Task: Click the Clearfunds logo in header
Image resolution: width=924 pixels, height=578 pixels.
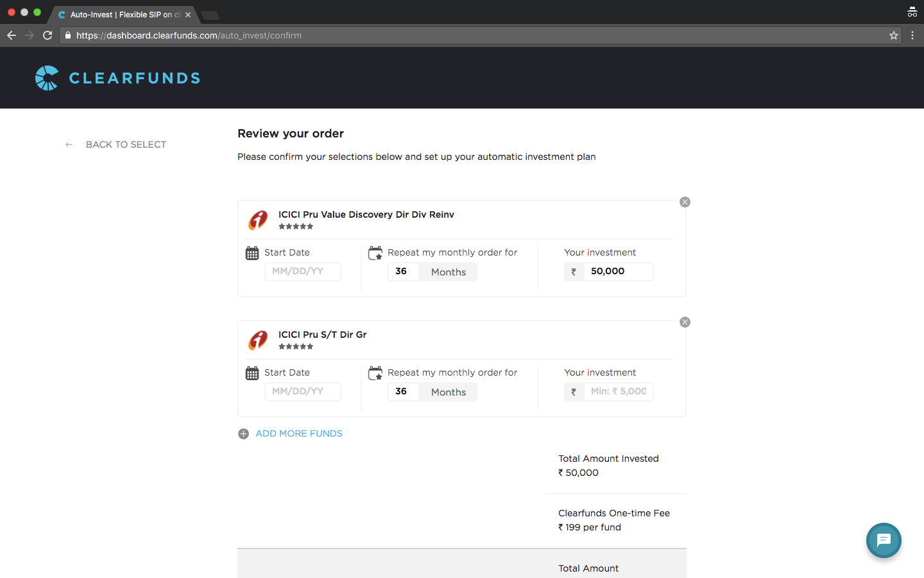Action: [x=117, y=78]
